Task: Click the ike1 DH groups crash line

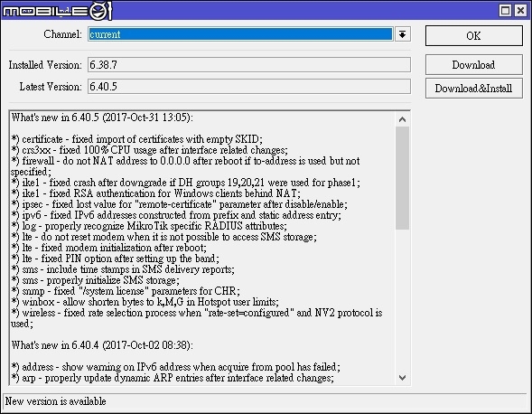Action: [x=185, y=183]
